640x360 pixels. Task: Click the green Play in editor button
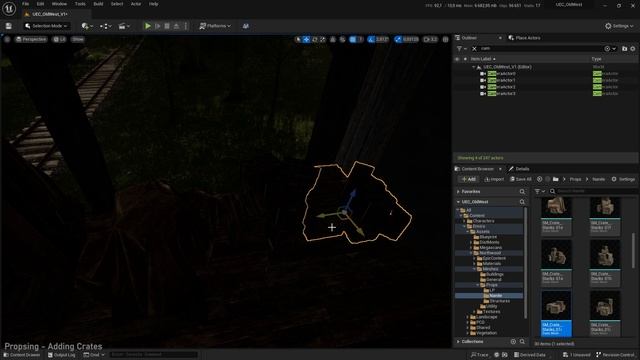148,26
